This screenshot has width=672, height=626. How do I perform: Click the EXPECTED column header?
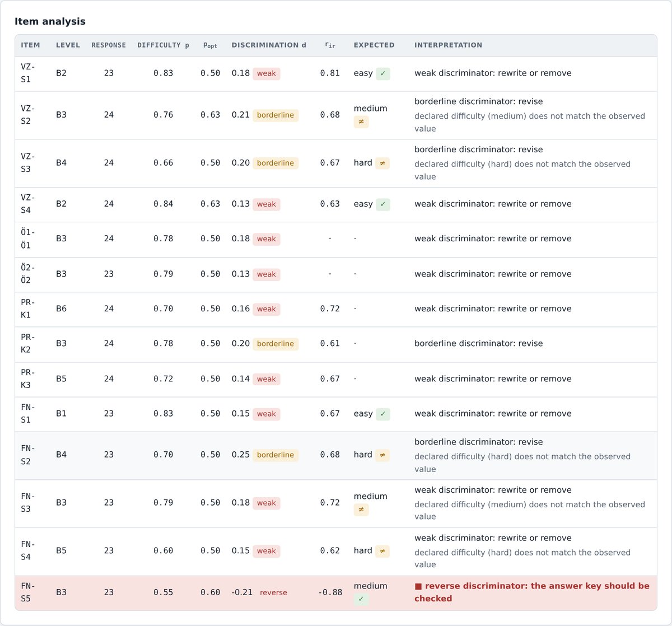(x=374, y=45)
